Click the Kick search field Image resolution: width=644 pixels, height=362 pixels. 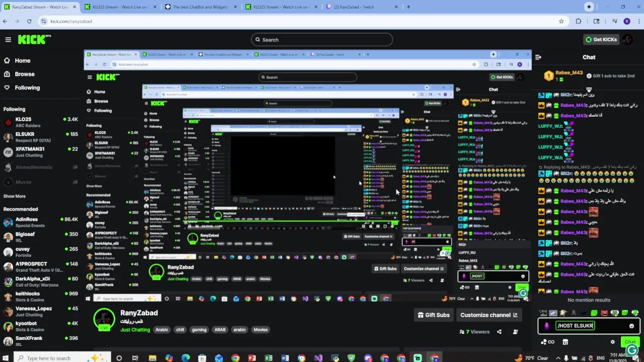[322, 40]
